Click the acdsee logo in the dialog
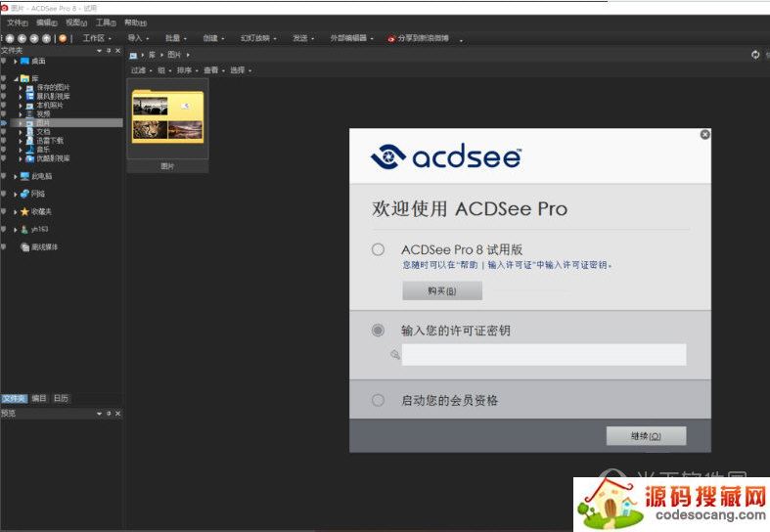Image resolution: width=770 pixels, height=532 pixels. tap(446, 156)
